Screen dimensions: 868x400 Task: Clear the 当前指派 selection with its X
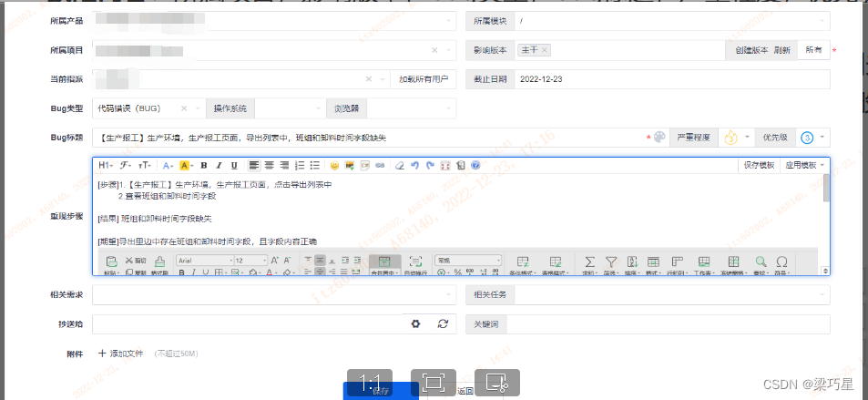coord(369,79)
